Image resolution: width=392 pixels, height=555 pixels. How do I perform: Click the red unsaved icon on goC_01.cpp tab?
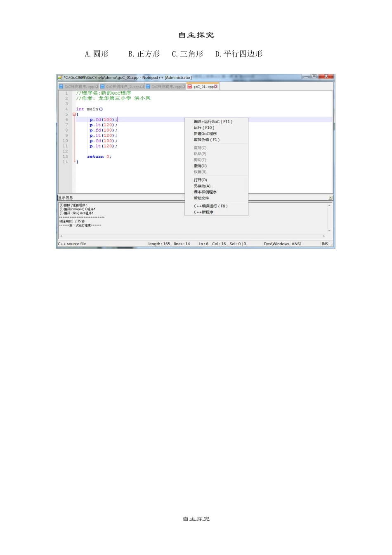[x=190, y=87]
